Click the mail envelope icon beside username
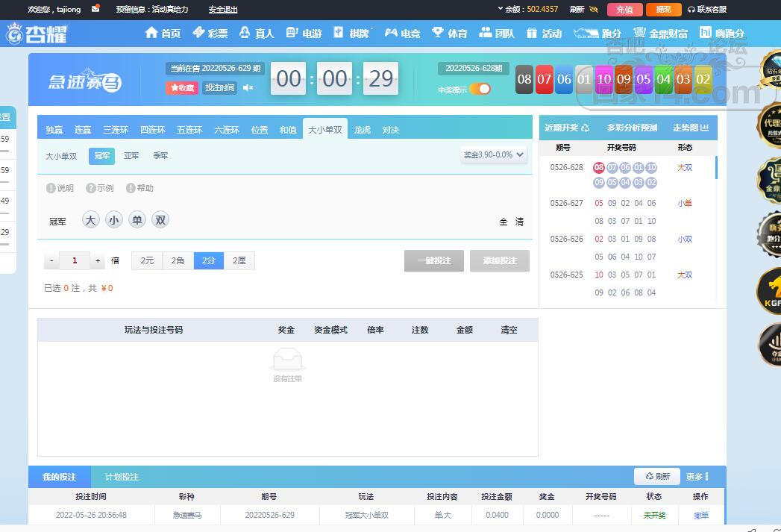Image resolution: width=781 pixels, height=532 pixels. coord(95,9)
